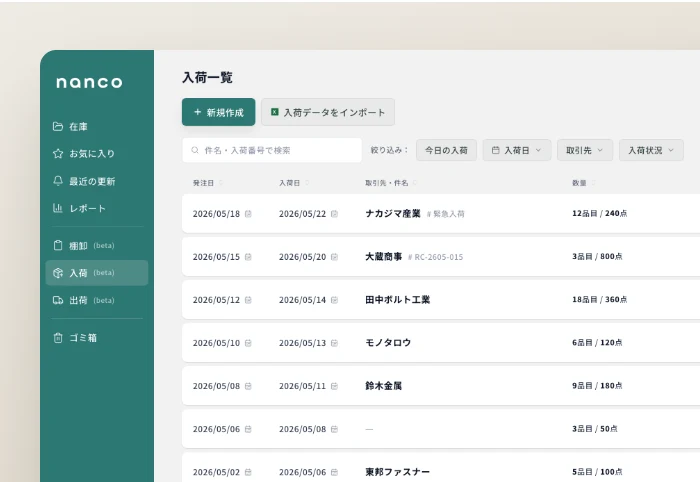Click the plus icon in 新規作成

pos(197,112)
